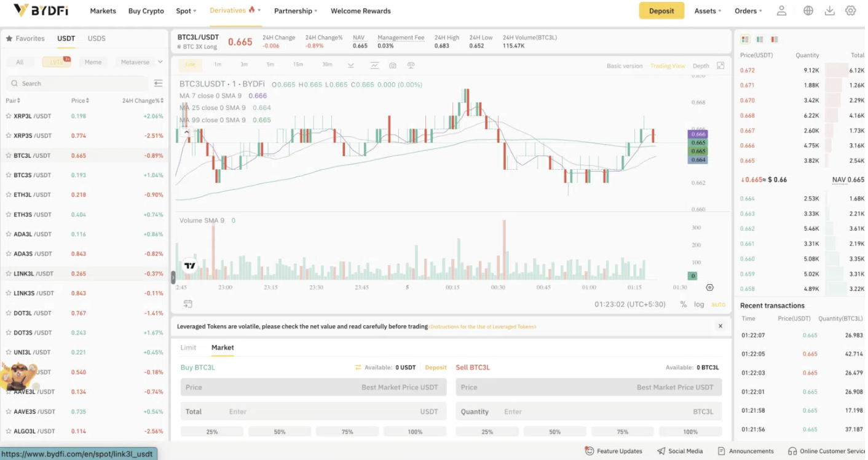Set sell quantity to 75%
This screenshot has height=460, width=868.
coord(623,432)
